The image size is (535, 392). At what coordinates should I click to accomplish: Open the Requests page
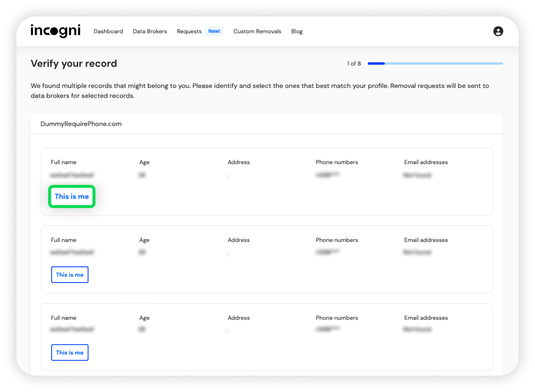[x=189, y=31]
